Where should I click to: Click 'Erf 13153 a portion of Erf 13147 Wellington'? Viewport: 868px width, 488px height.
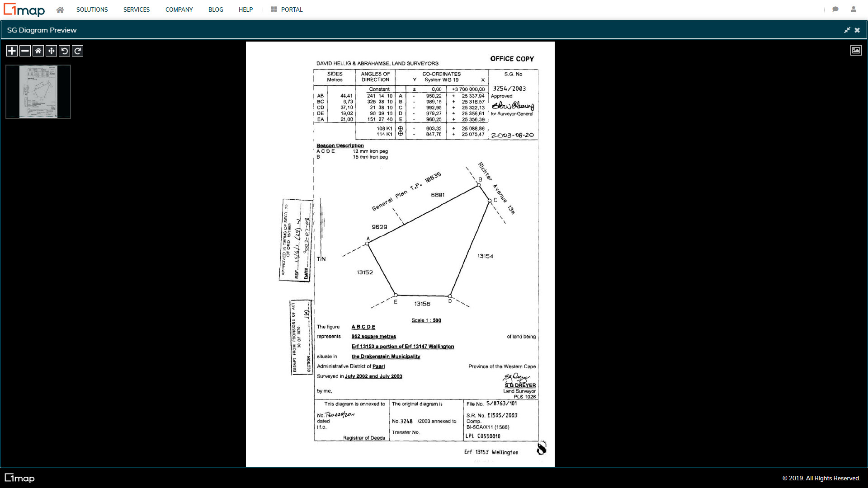click(403, 347)
